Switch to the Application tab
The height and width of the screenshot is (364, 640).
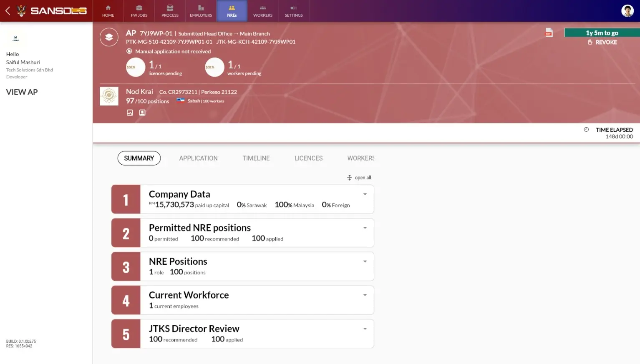[x=198, y=158]
